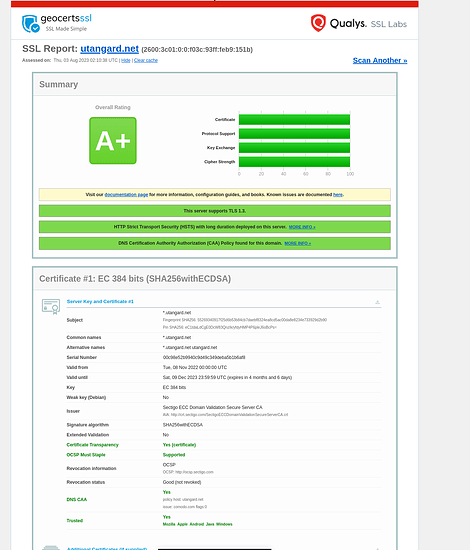
Task: Click the OCSP Must Staple 'Supported' value
Action: point(174,455)
